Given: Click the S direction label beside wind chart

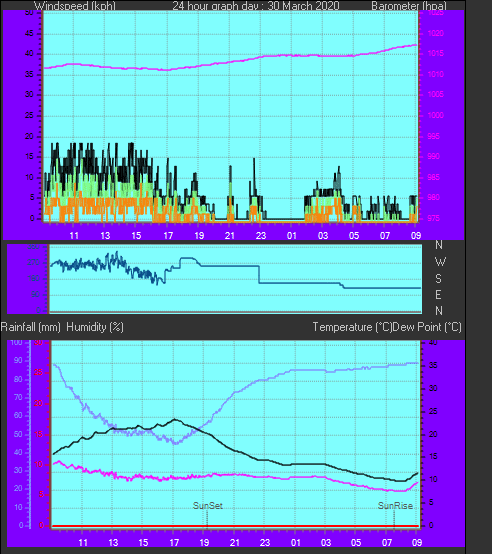Looking at the screenshot, I should point(438,279).
